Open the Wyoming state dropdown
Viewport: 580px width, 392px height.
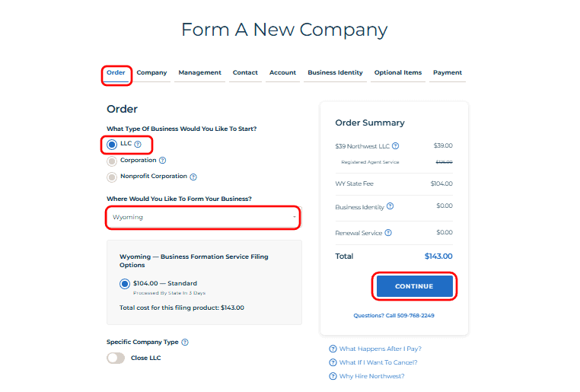pyautogui.click(x=203, y=218)
